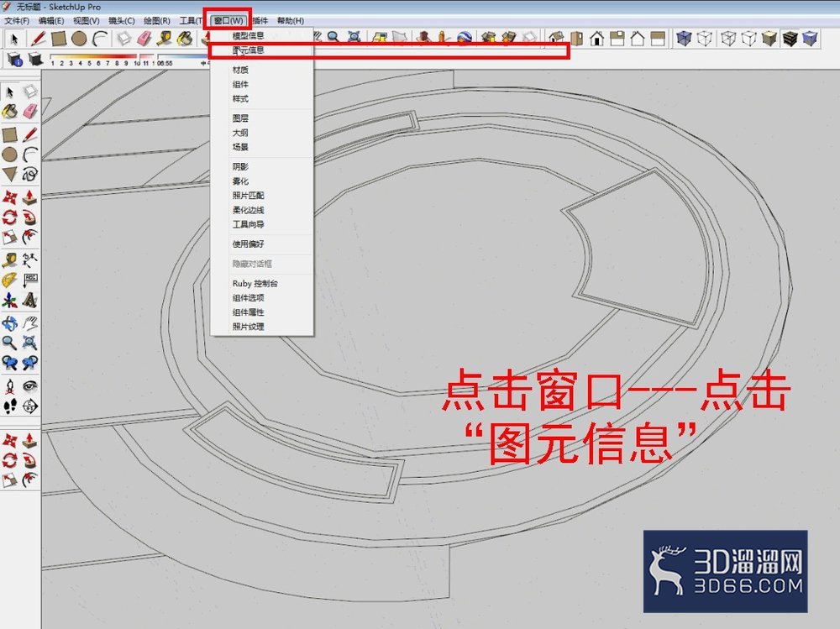Select 组件 menu entry

[x=261, y=84]
